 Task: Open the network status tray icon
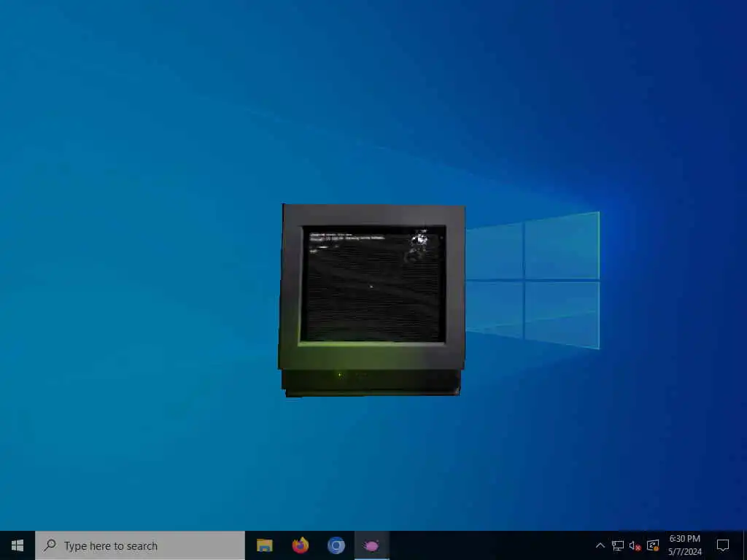point(617,545)
